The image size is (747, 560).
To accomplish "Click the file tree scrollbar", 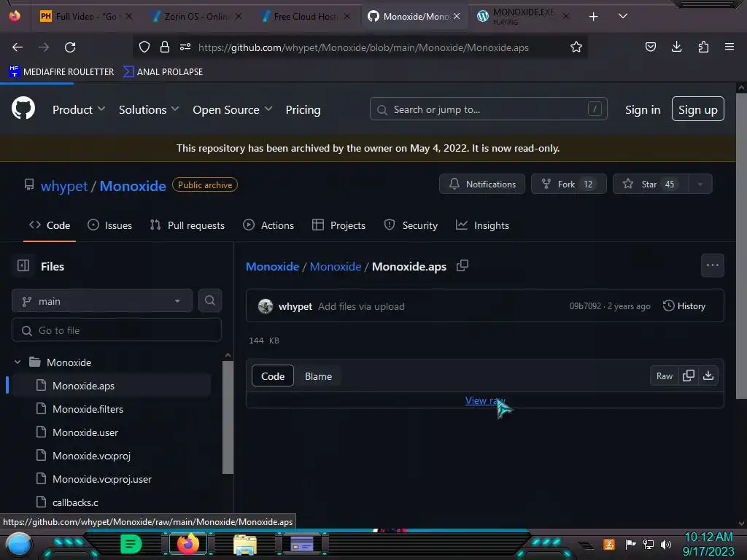I will coord(228,416).
